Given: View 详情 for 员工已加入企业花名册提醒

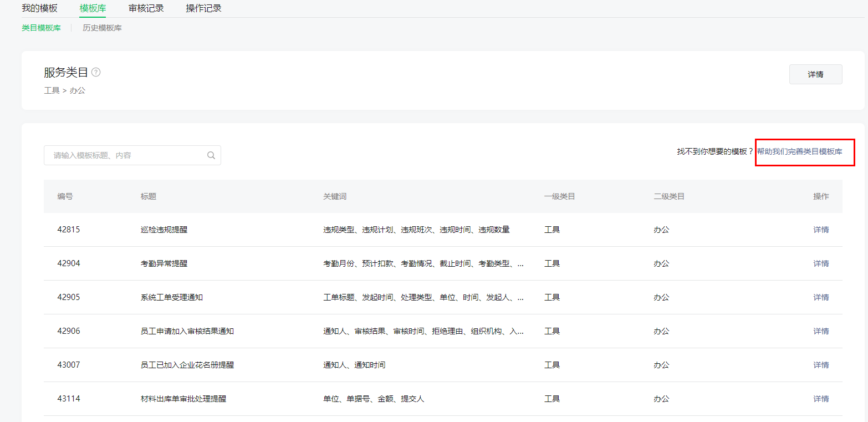Looking at the screenshot, I should coord(821,365).
